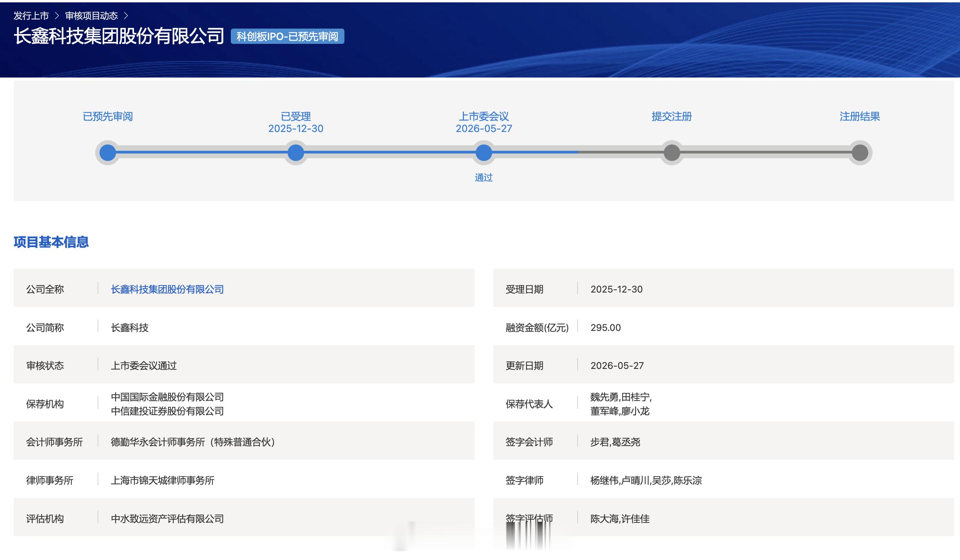Click the 已预先审阅 stage label
Image resolution: width=960 pixels, height=560 pixels.
108,116
